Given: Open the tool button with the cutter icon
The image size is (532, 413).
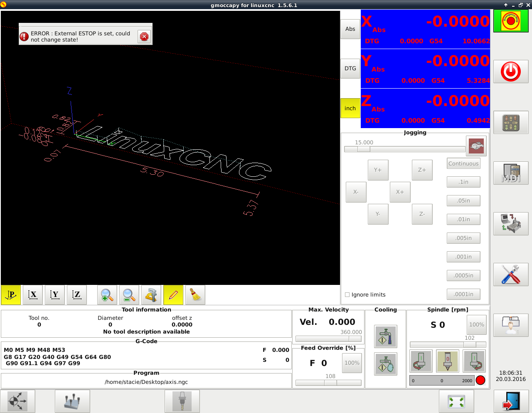Looking at the screenshot, I should click(x=182, y=401).
